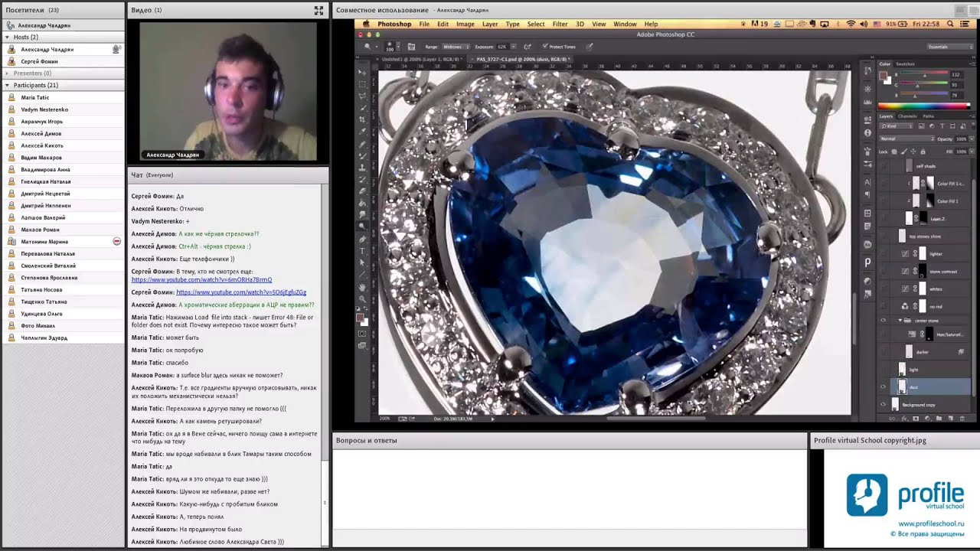Select participant Maria Tatic
The image size is (980, 551).
35,97
